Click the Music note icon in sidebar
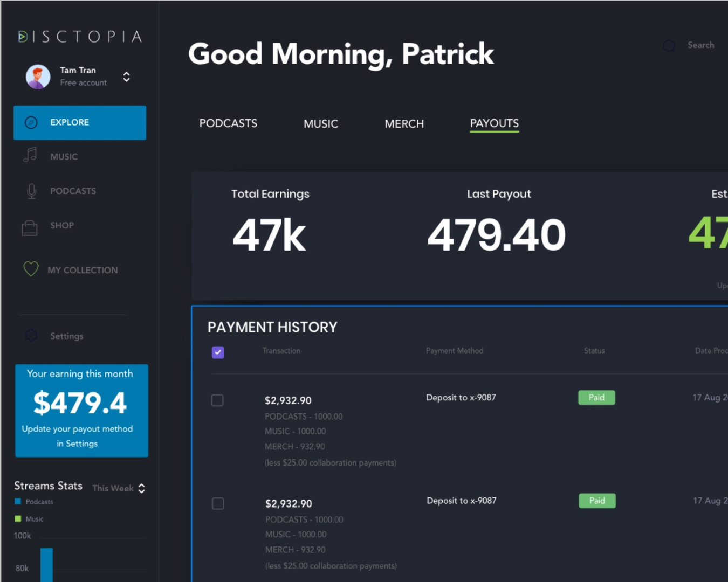 (x=30, y=155)
